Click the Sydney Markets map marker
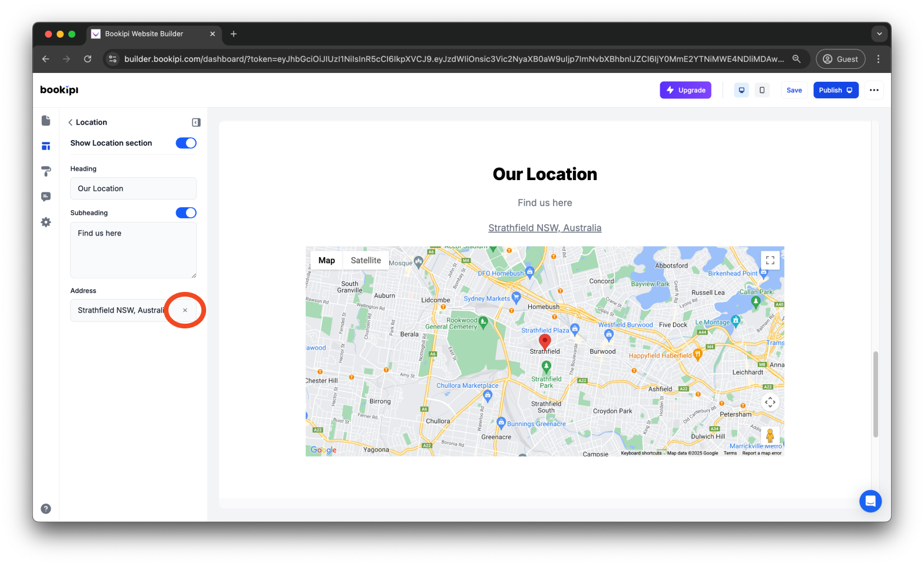Screen dimensions: 924x565 click(516, 297)
